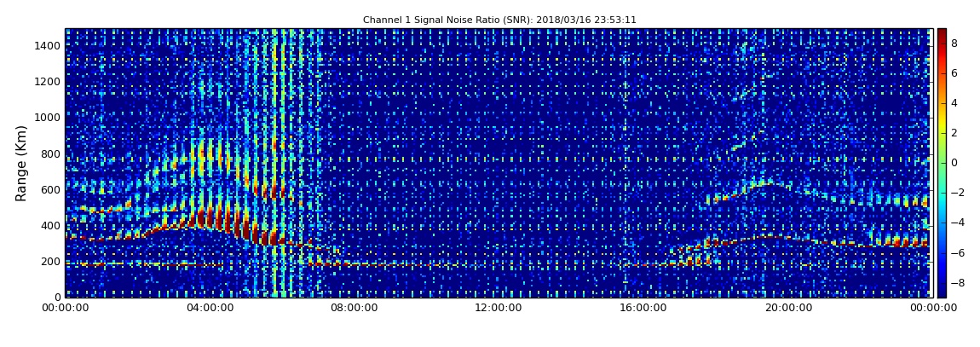Screen dimensions: 980x347
Task: Click the 'Range (Km)' y-axis label
Action: click(x=21, y=163)
